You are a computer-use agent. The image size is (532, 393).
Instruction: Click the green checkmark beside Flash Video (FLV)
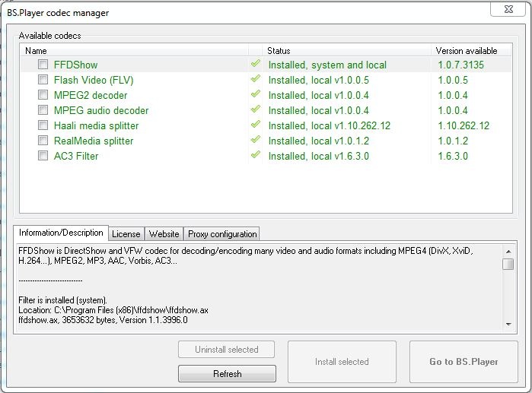pyautogui.click(x=256, y=79)
